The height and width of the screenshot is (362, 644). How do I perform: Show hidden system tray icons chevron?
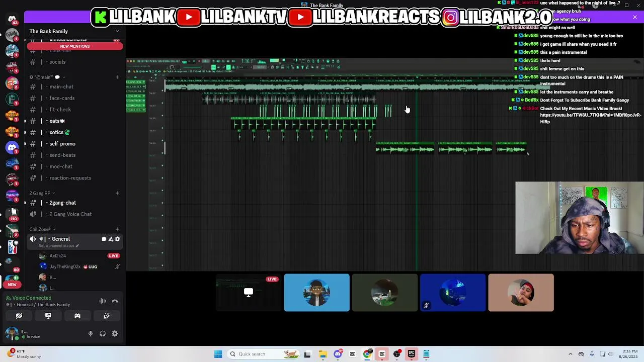[x=570, y=354]
